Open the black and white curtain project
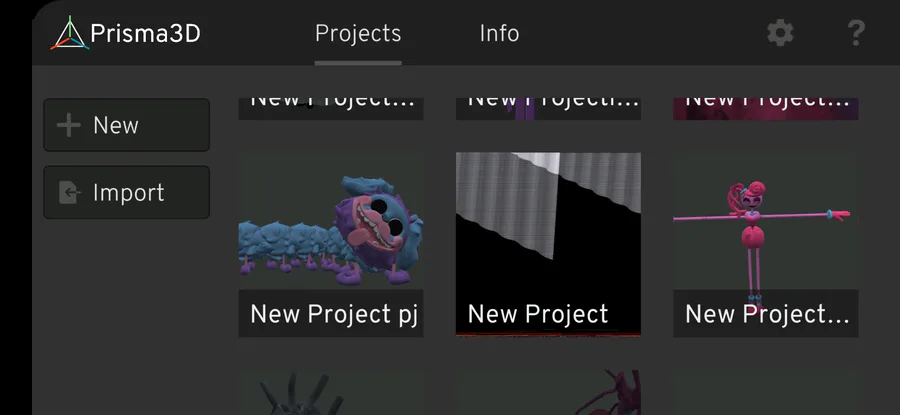 pos(548,222)
